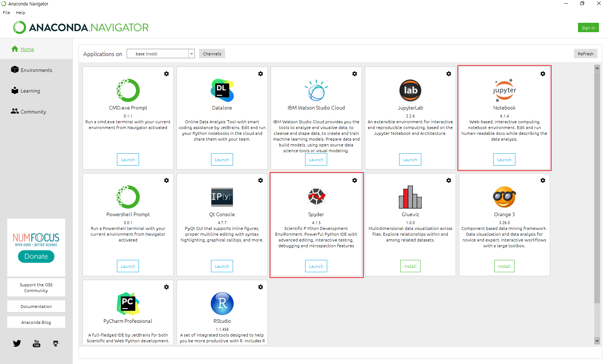608x364 pixels.
Task: Click the scrollbar down arrow
Action: [x=597, y=341]
